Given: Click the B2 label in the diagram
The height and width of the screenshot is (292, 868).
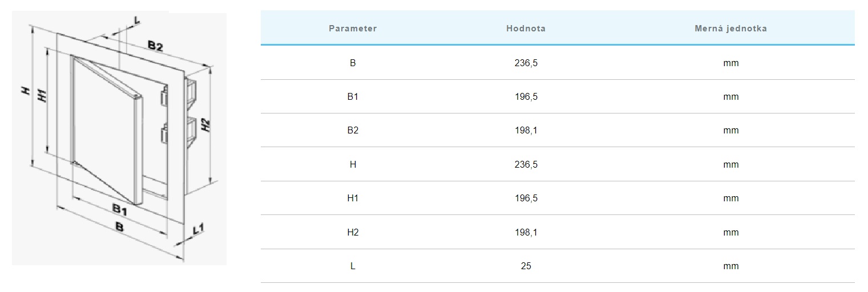Looking at the screenshot, I should pos(155,46).
